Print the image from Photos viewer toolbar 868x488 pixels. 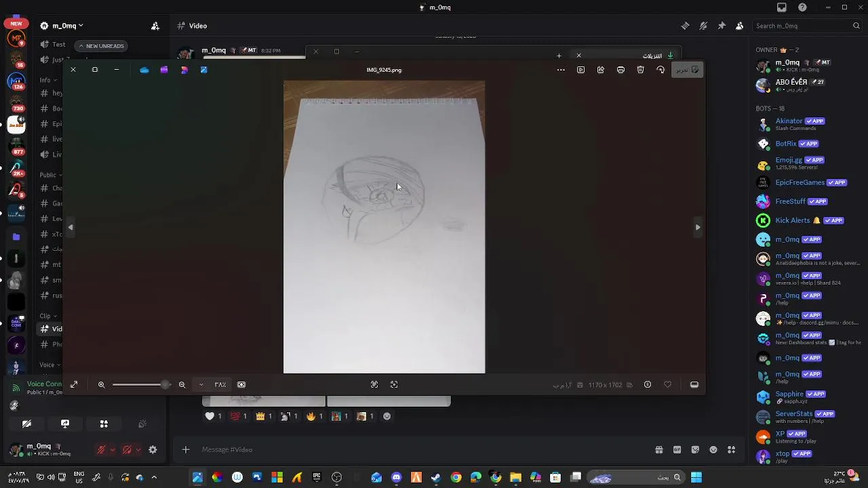tap(620, 70)
